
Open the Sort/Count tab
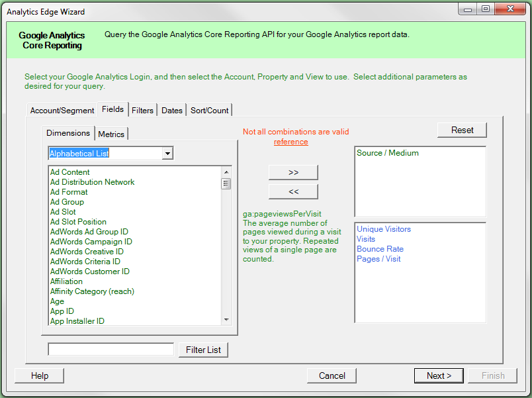coord(209,111)
